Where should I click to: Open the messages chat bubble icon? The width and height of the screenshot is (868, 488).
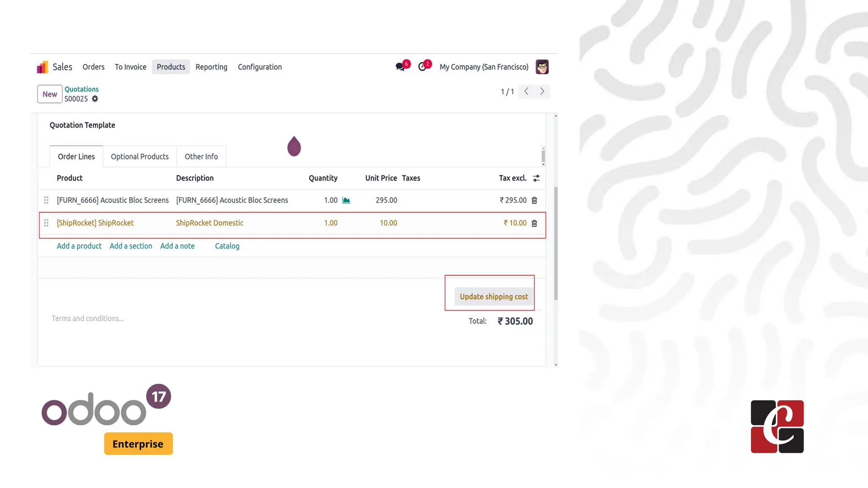pyautogui.click(x=400, y=67)
